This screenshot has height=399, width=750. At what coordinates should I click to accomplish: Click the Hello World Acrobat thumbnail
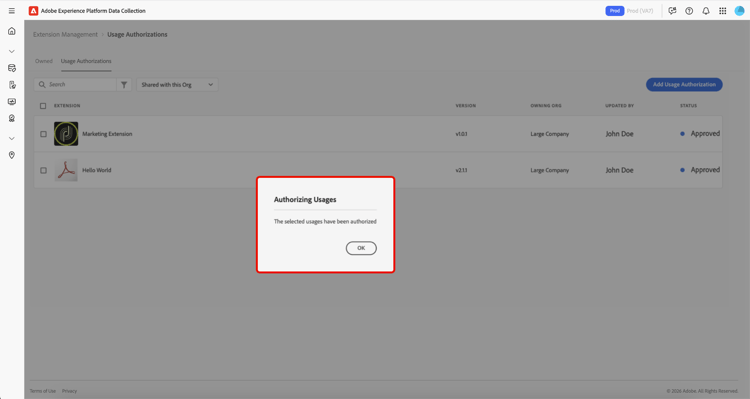point(66,170)
